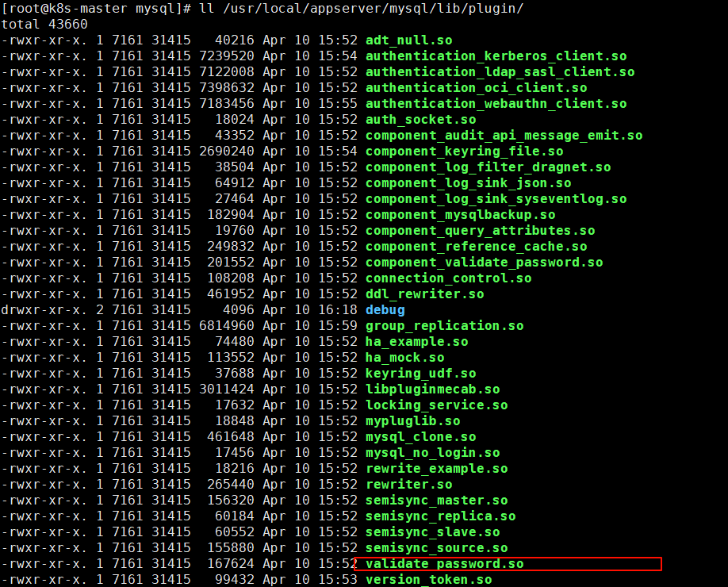Select the keyring_udf.so entry
This screenshot has width=728, height=587.
pos(420,374)
